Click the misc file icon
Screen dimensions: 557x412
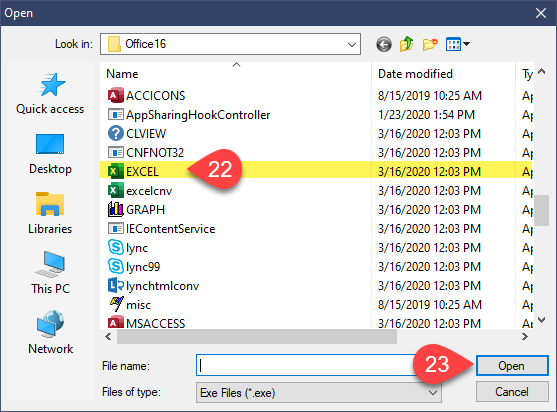tap(116, 304)
